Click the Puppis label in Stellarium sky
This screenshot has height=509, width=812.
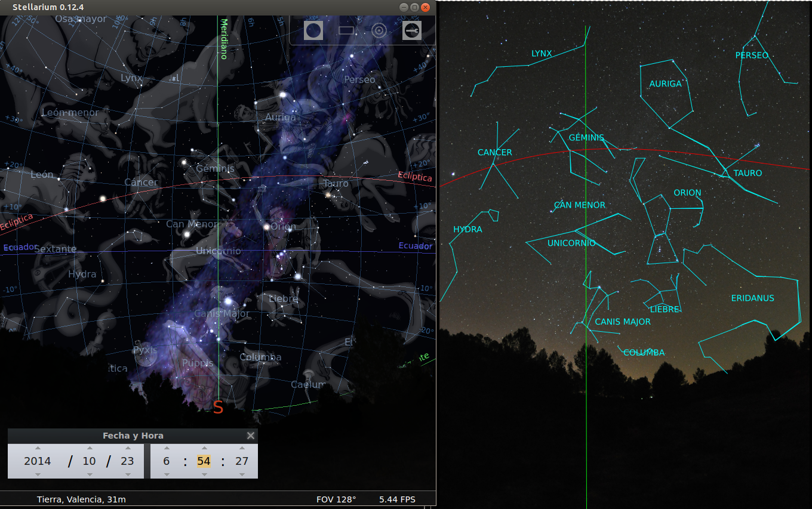(x=198, y=363)
